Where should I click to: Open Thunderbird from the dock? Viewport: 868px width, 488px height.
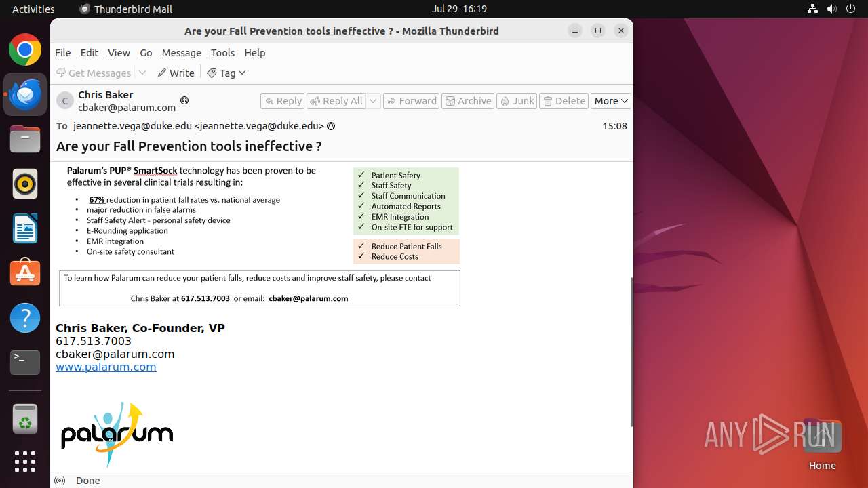25,94
